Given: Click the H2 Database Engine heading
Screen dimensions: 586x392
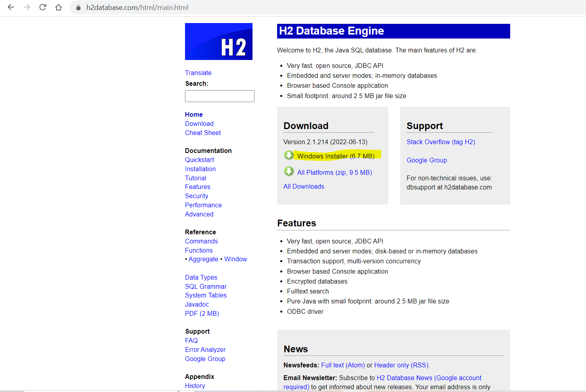Looking at the screenshot, I should pos(332,31).
